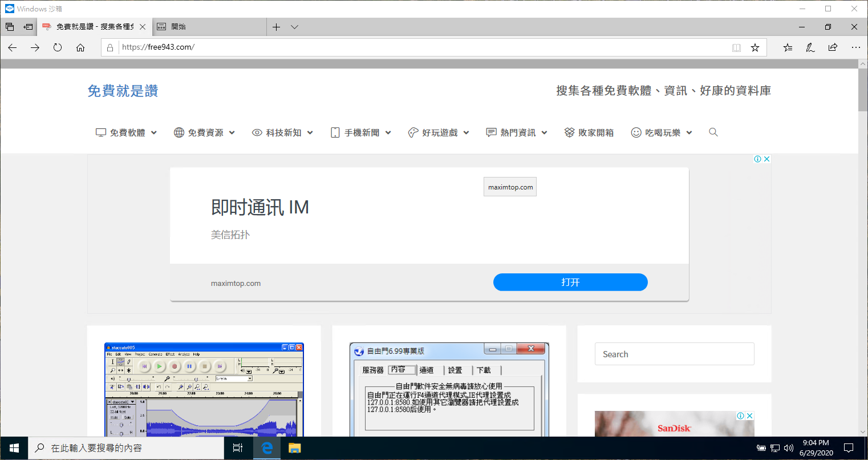Toggle reading view in the address bar
Image resolution: width=868 pixels, height=460 pixels.
pyautogui.click(x=736, y=47)
